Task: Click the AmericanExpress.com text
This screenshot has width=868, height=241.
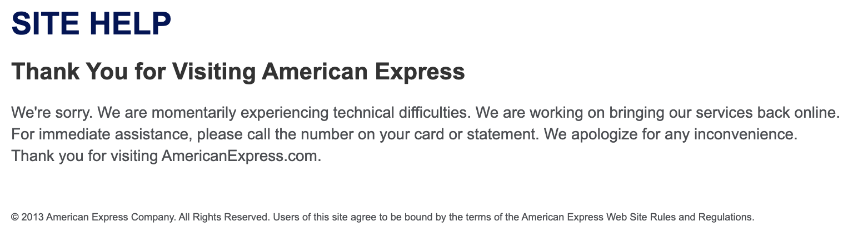Action: click(240, 156)
